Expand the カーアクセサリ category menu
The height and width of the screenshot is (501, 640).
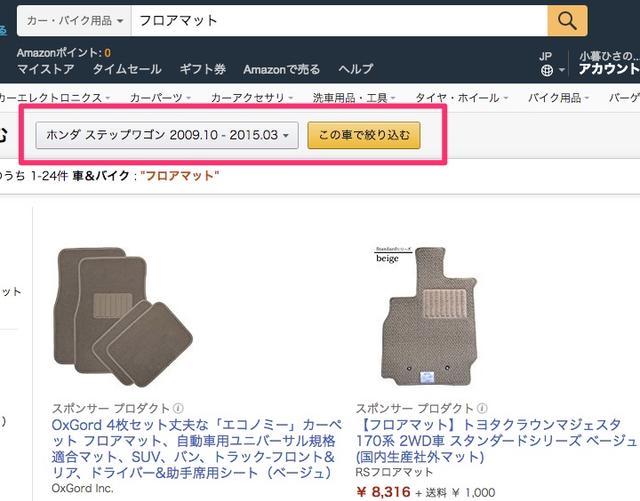pyautogui.click(x=252, y=98)
